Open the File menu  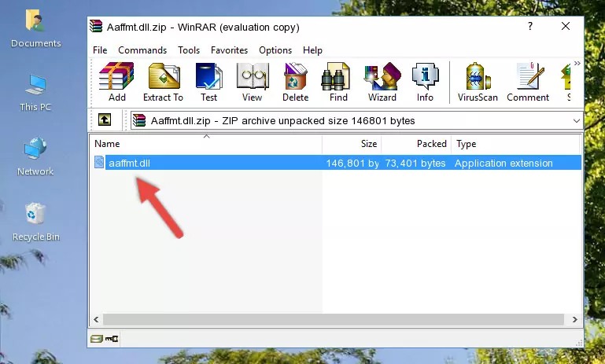(x=100, y=50)
